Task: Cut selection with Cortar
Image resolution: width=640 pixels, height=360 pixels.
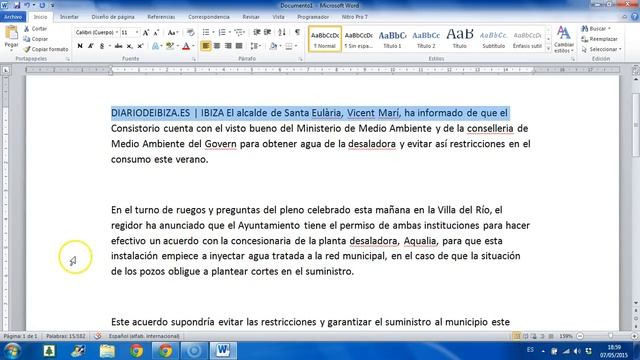Action: [x=36, y=29]
